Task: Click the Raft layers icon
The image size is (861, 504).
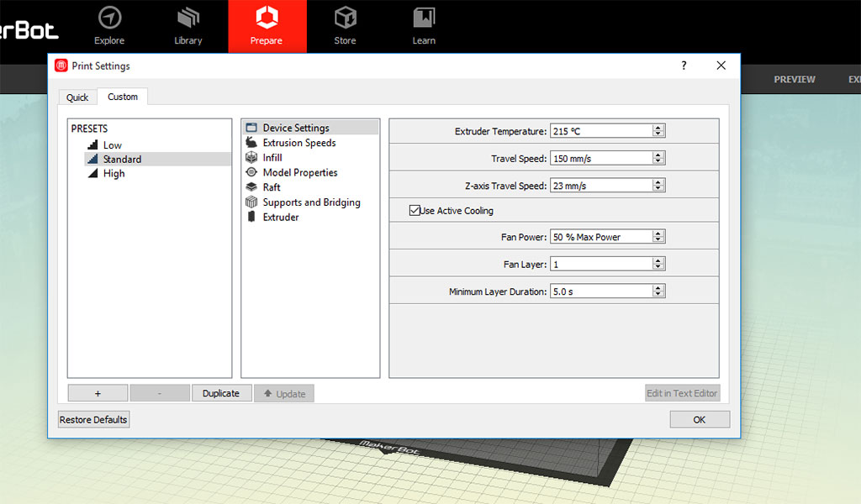Action: (251, 187)
